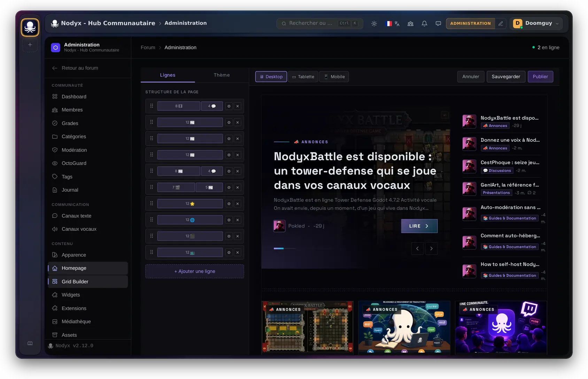Image resolution: width=588 pixels, height=379 pixels.
Task: Delete the first 8/4 structure row
Action: point(238,106)
